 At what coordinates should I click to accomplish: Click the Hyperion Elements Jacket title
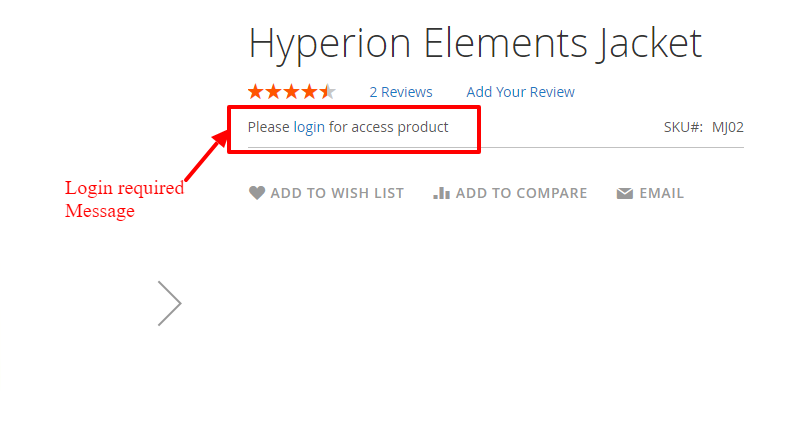tap(475, 44)
